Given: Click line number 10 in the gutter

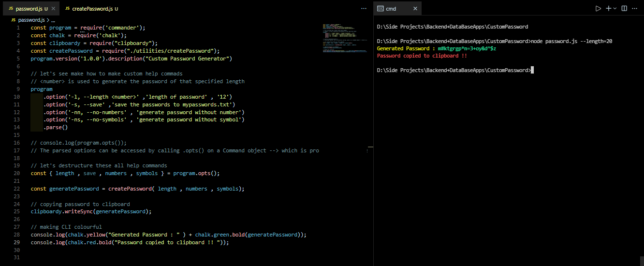Looking at the screenshot, I should 17,97.
